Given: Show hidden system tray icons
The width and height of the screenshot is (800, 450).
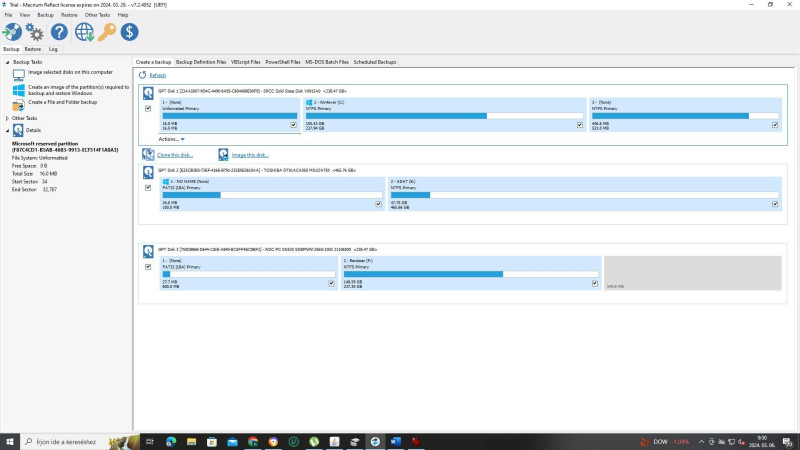Looking at the screenshot, I should (701, 442).
